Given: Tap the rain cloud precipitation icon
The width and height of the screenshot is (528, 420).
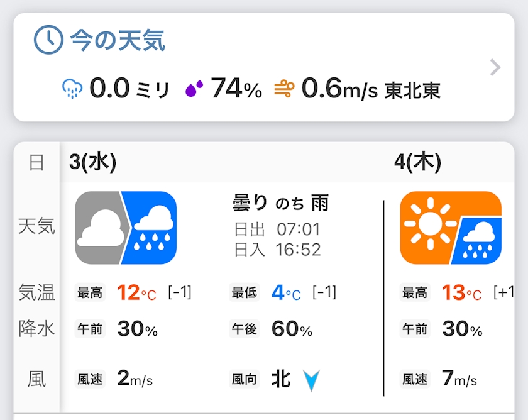Looking at the screenshot, I should (x=73, y=89).
